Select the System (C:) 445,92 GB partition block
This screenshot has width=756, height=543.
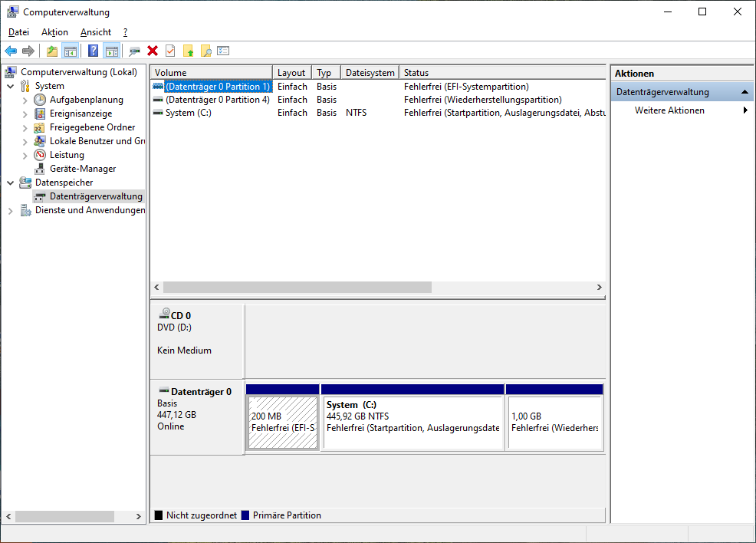click(413, 423)
